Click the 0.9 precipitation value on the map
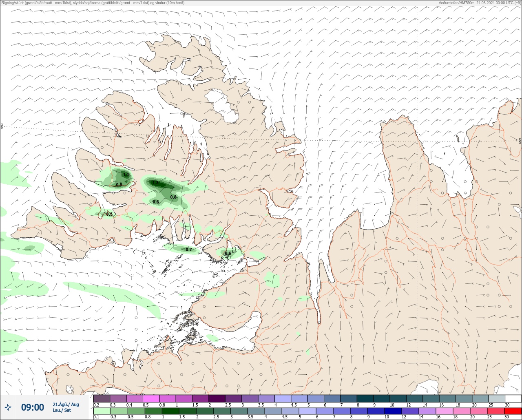This screenshot has width=522, height=420. pos(119,185)
